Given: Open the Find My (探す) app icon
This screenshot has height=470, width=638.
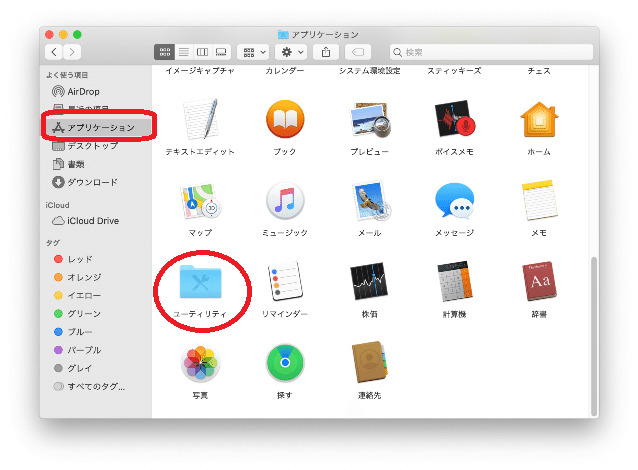Looking at the screenshot, I should (x=285, y=363).
